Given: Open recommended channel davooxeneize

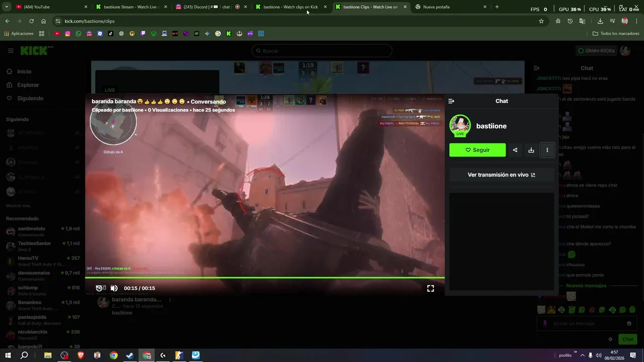Looking at the screenshot, I should (x=43, y=276).
